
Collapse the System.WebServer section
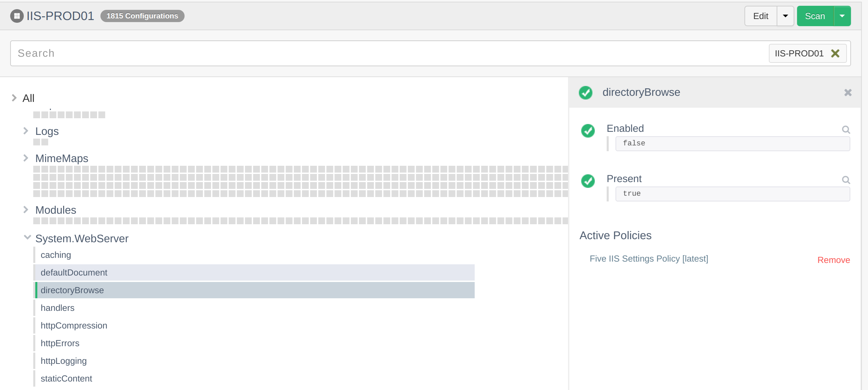tap(27, 237)
